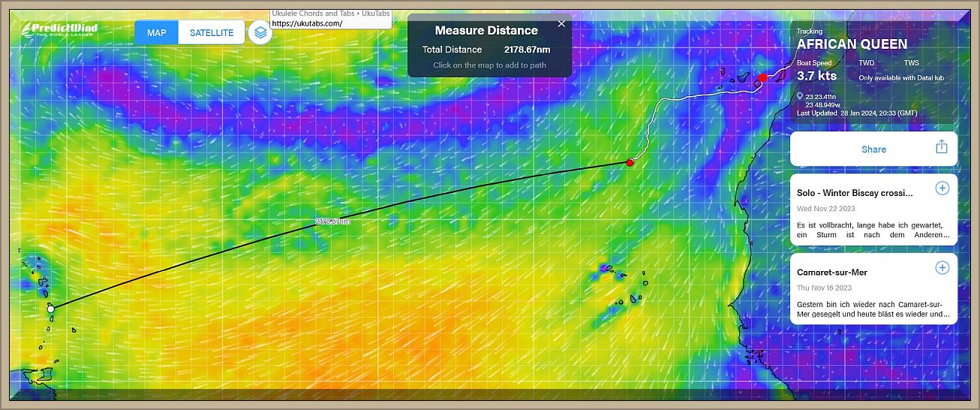980x410 pixels.
Task: Click the Total Distance 2178.67nm value
Action: click(527, 50)
